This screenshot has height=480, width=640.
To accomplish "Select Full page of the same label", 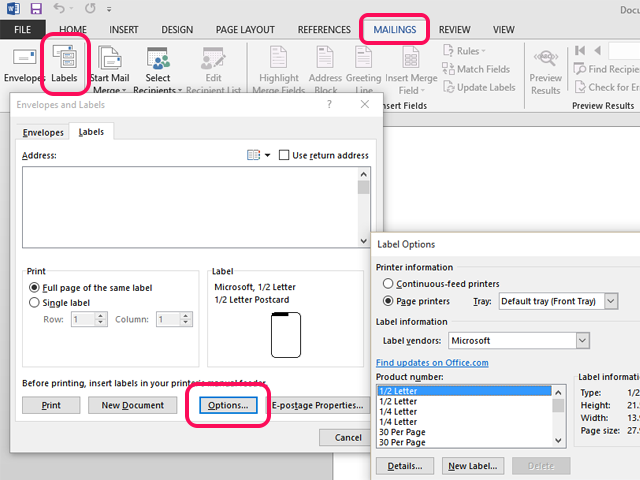I will [x=34, y=288].
